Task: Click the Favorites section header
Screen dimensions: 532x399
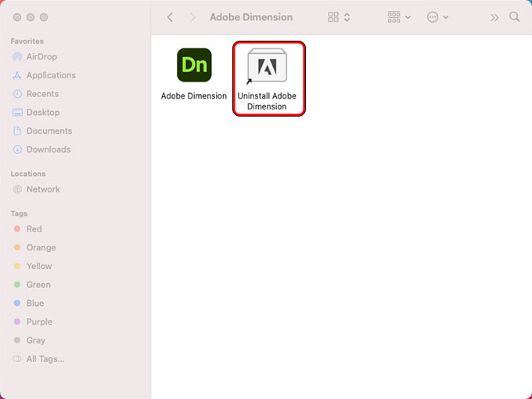Action: 27,41
